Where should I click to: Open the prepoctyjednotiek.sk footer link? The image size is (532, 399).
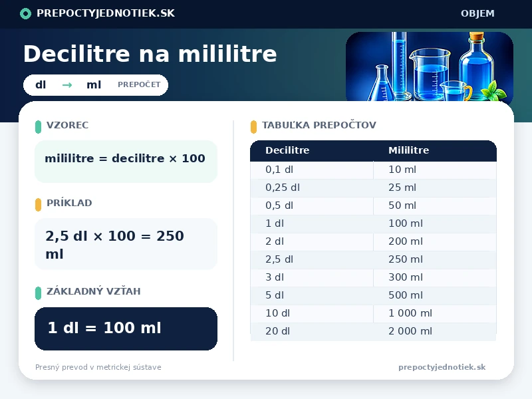(442, 368)
